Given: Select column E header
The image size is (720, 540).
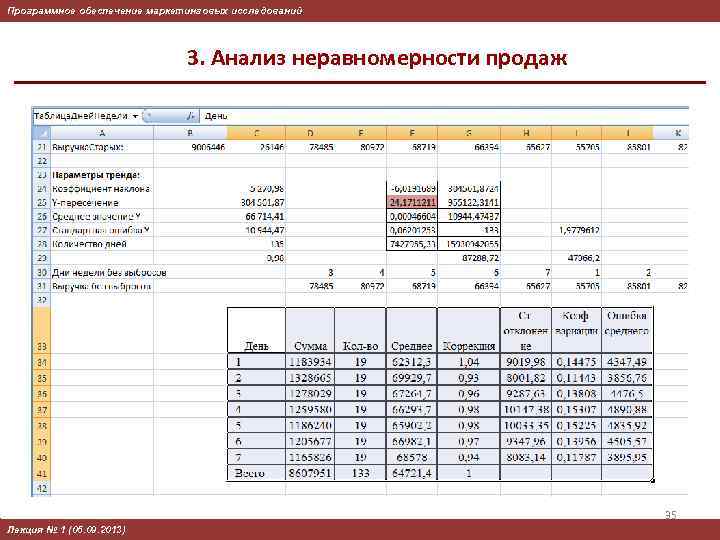Looking at the screenshot, I should pos(360,133).
